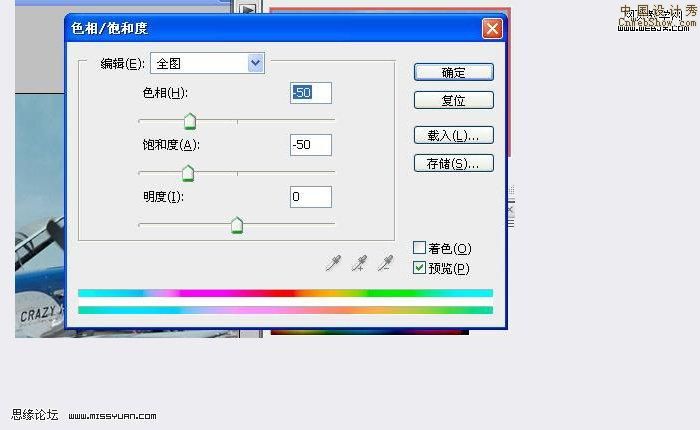Click the upper color spectrum bar
The height and width of the screenshot is (430, 700).
coord(285,293)
